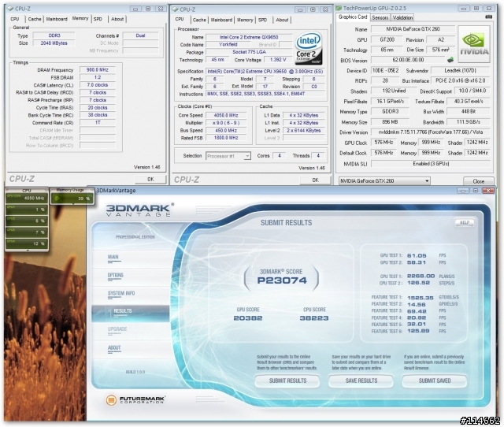The height and width of the screenshot is (427, 504).
Task: Expand the CPU gadget bottom arrow
Action: click(28, 250)
